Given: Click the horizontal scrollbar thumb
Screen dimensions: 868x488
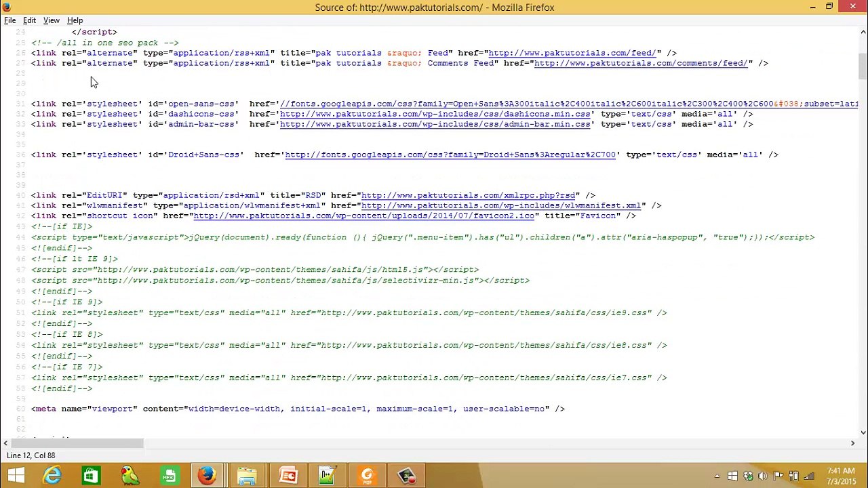Looking at the screenshot, I should pyautogui.click(x=78, y=443).
